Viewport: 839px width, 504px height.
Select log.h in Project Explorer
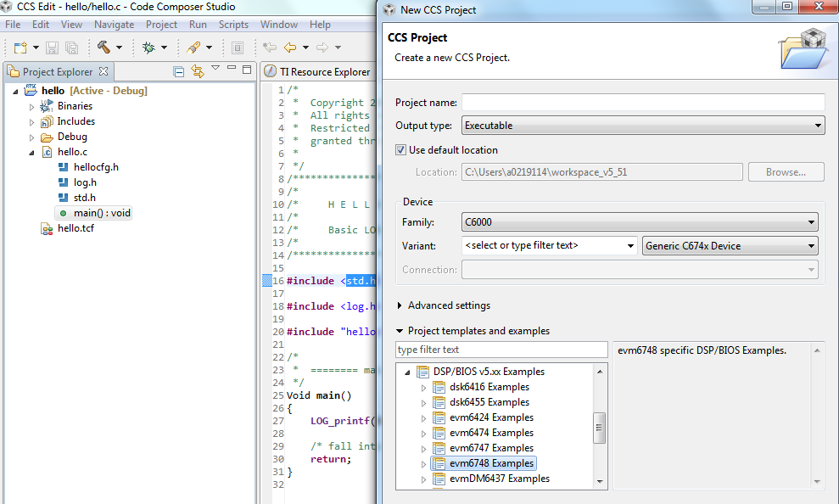(x=85, y=182)
